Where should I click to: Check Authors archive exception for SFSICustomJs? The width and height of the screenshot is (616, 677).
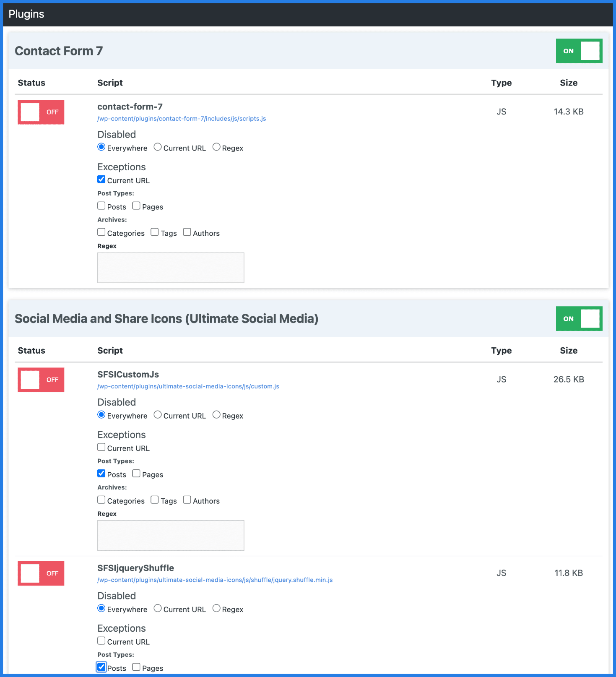pos(187,500)
